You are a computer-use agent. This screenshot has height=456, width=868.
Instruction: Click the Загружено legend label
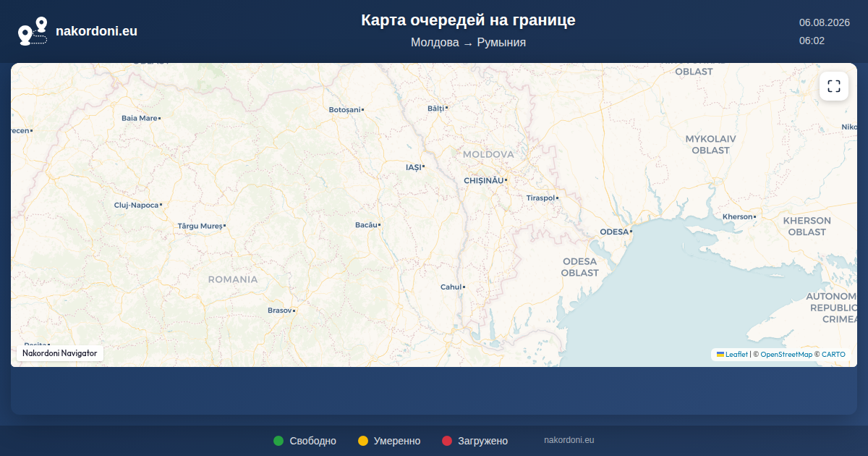tap(482, 441)
